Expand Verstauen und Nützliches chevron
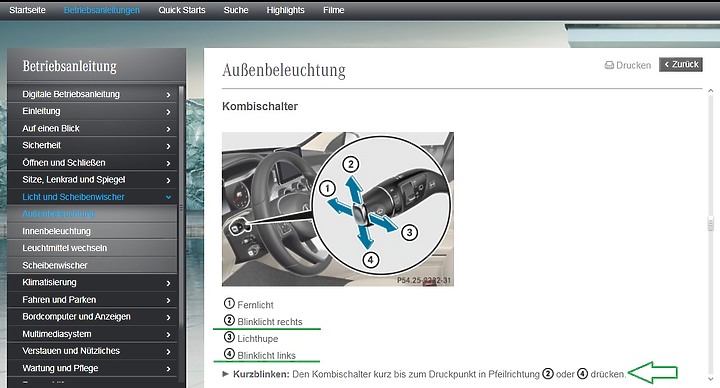This screenshot has height=388, width=720. click(169, 352)
